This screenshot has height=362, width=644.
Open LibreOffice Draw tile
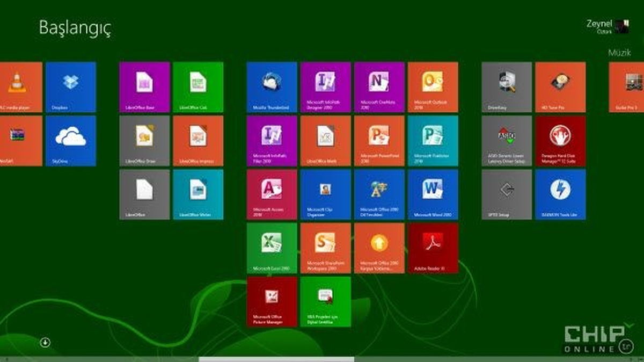[x=144, y=141]
